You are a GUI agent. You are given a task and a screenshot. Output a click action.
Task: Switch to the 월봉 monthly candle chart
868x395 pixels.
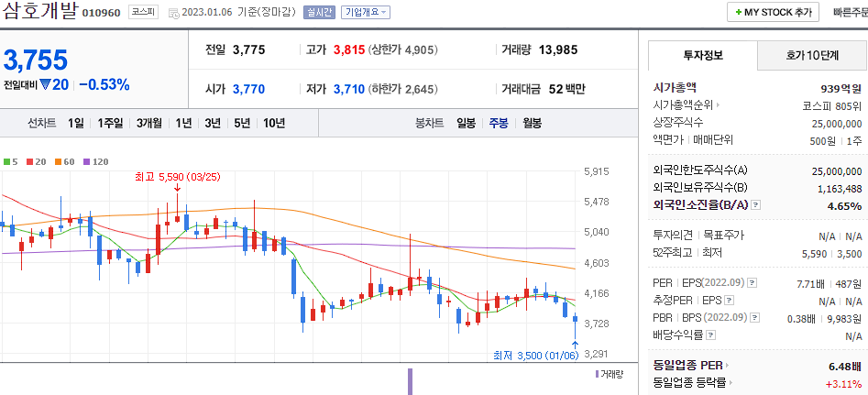[532, 124]
